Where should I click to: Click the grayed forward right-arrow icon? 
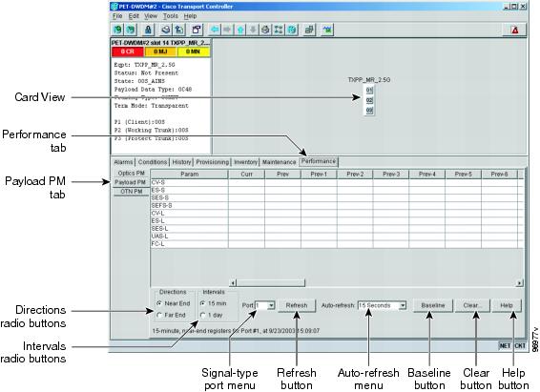[x=227, y=30]
